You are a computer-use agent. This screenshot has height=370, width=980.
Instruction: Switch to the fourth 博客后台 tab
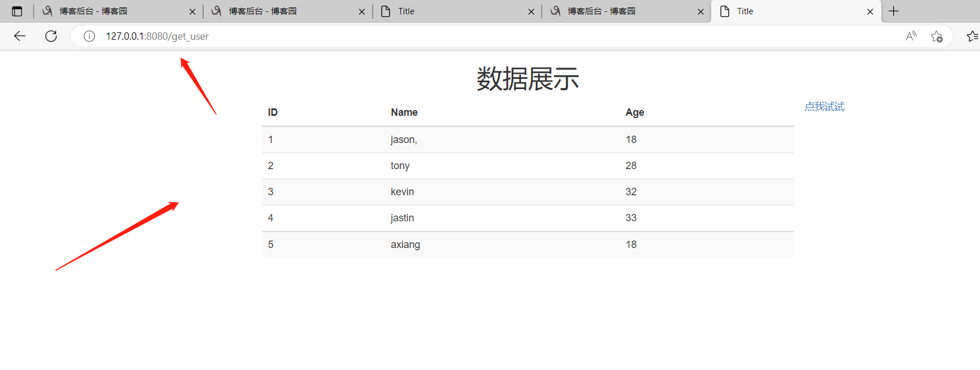tap(602, 11)
